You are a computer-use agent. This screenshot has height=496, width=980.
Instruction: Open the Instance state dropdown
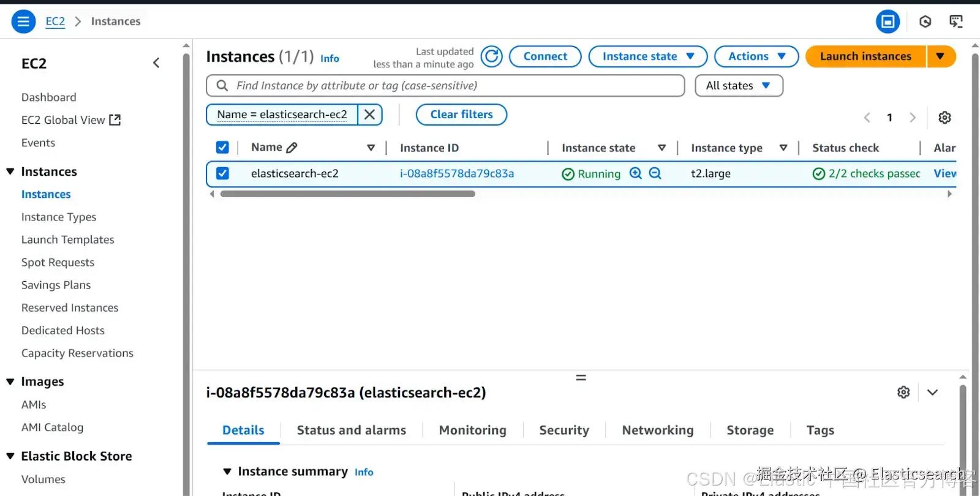pos(648,56)
